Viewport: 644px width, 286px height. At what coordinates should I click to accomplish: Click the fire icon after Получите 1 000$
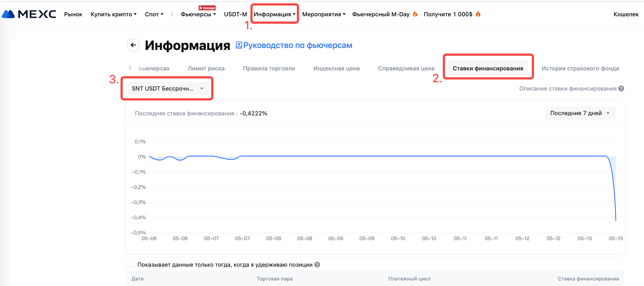[x=478, y=14]
